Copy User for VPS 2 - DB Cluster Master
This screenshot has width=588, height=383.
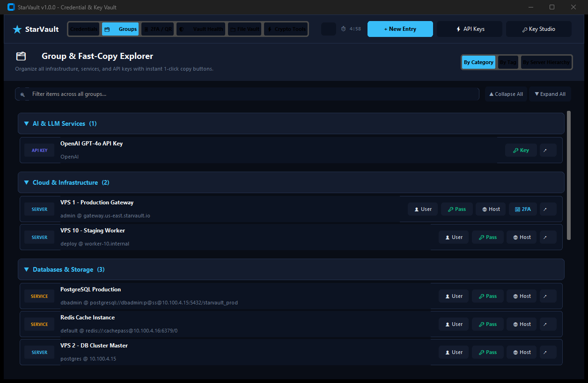point(454,352)
